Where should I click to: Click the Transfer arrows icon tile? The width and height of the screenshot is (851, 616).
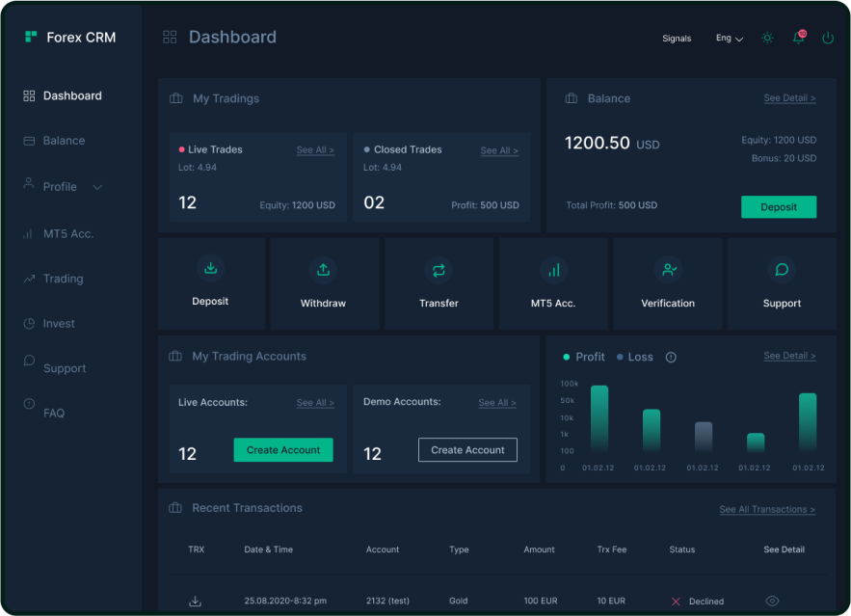click(439, 270)
